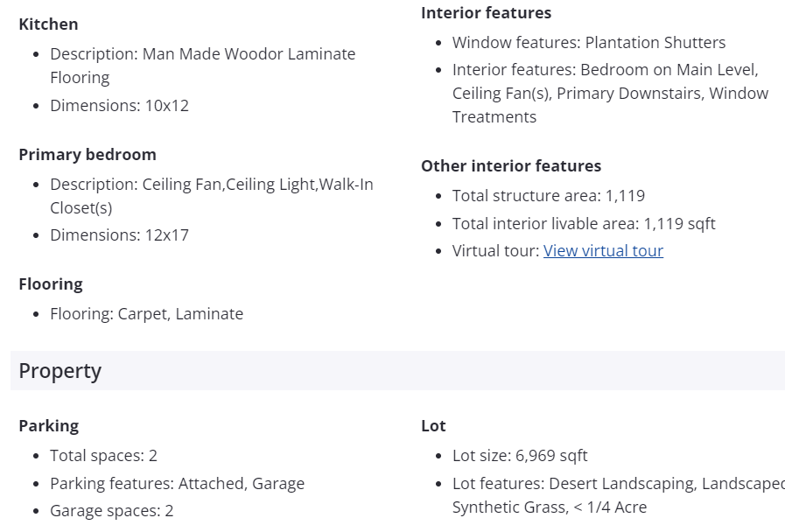Select the Other interior features heading
This screenshot has height=532, width=785.
coord(511,166)
